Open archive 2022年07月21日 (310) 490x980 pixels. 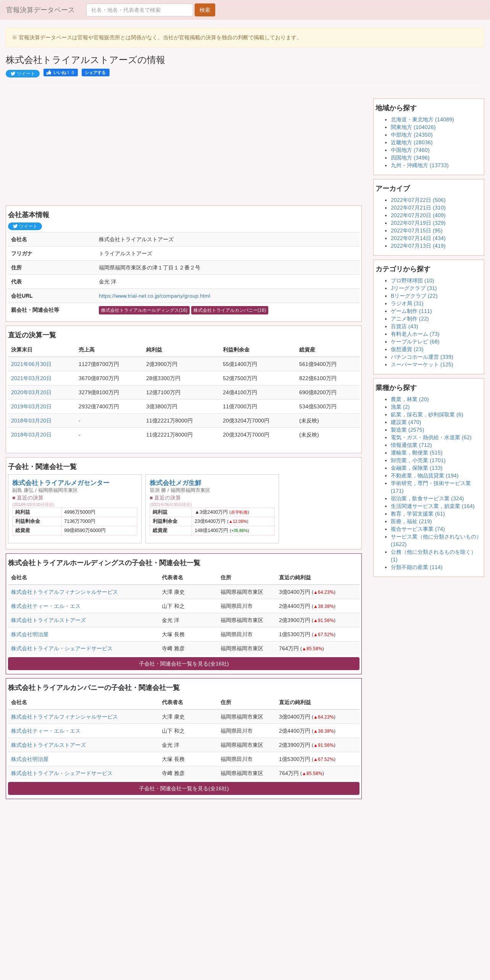pos(418,208)
